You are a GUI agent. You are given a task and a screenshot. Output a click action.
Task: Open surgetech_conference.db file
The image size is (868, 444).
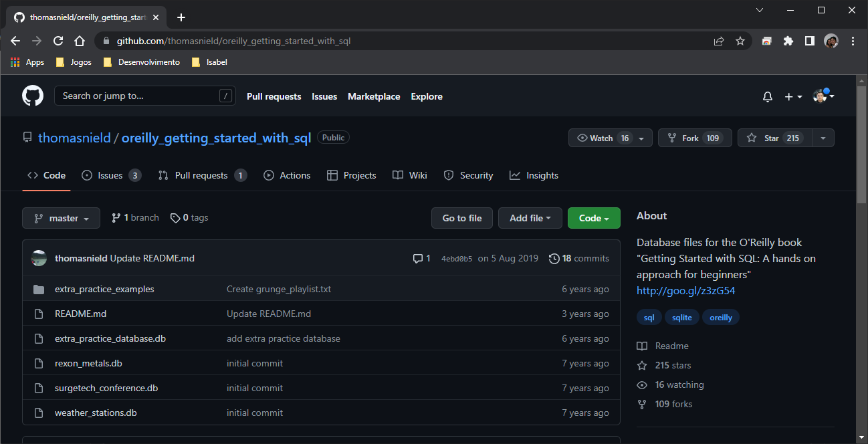[106, 388]
